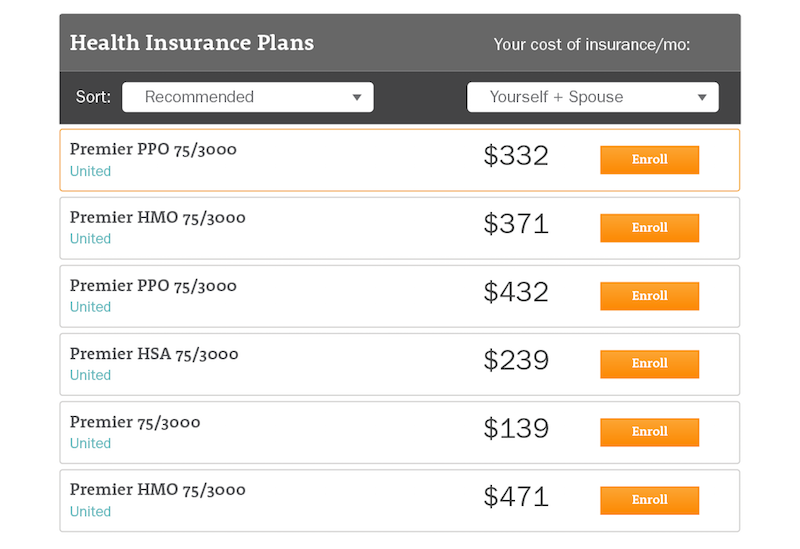Enroll in the $139 Premier plan

649,432
